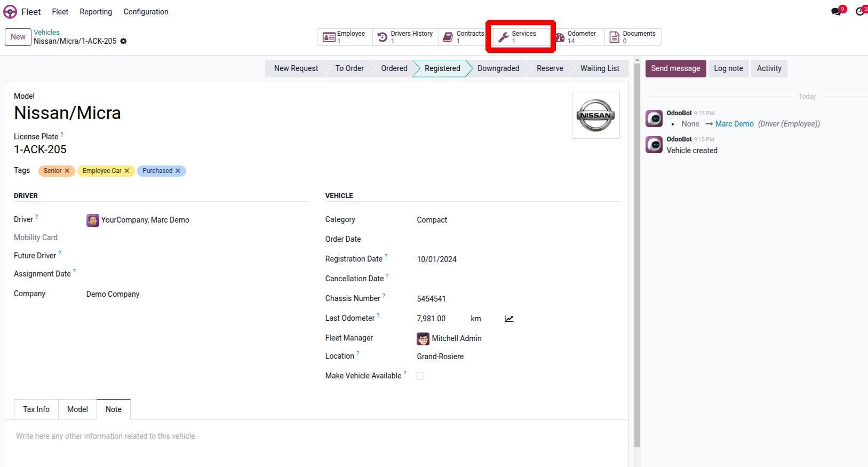Remove the Purchased tag
The height and width of the screenshot is (467, 868).
tap(178, 171)
